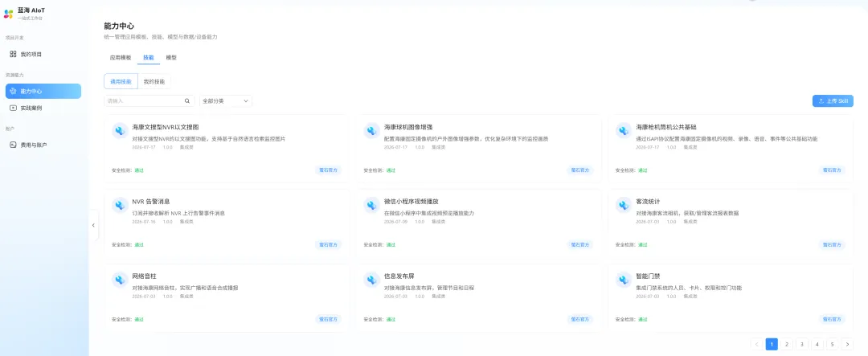The image size is (868, 356).
Task: Click description 订阅并接收解析 NVR 上行告警事件消息
Action: click(178, 213)
